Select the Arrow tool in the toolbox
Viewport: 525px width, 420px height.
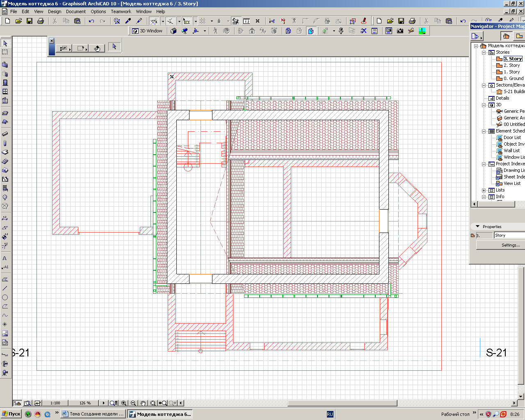tap(5, 43)
